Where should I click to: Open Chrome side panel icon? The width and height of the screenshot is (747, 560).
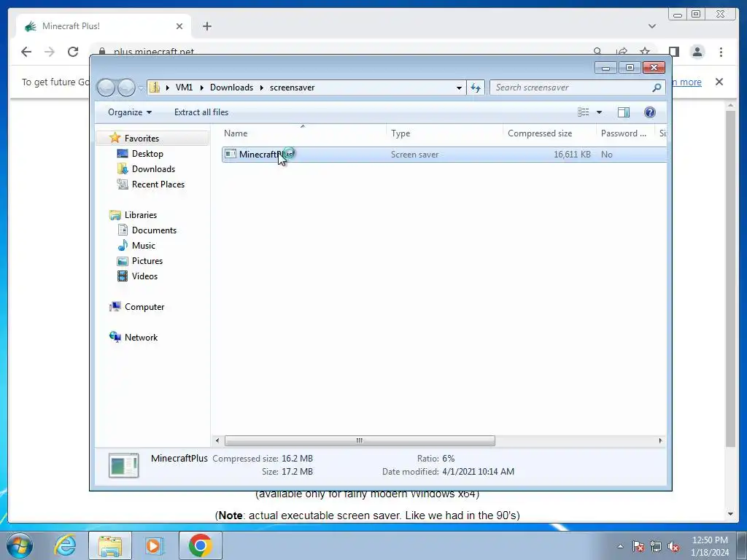(673, 52)
